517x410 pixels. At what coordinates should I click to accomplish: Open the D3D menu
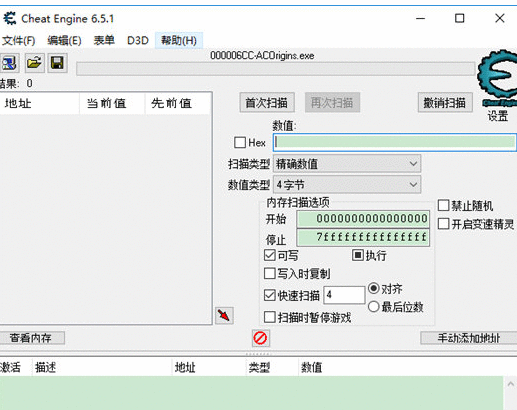point(138,41)
